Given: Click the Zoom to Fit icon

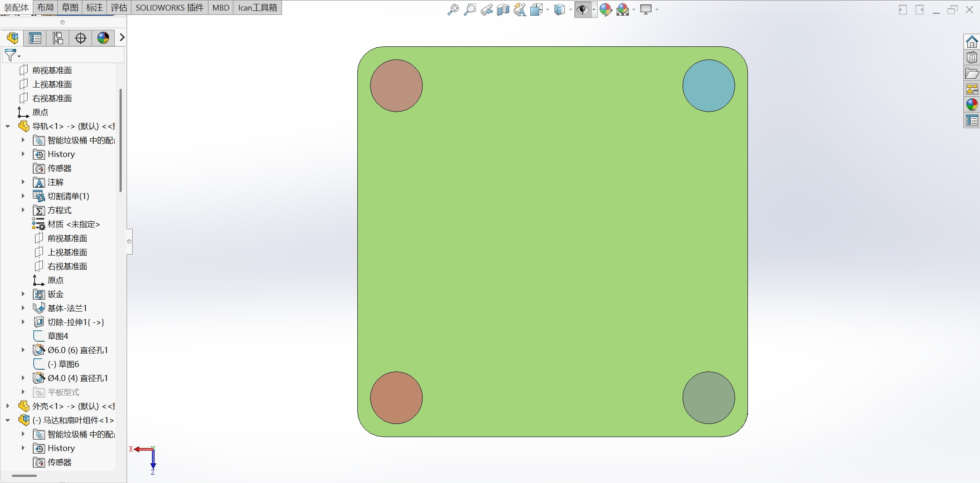Looking at the screenshot, I should tap(453, 10).
